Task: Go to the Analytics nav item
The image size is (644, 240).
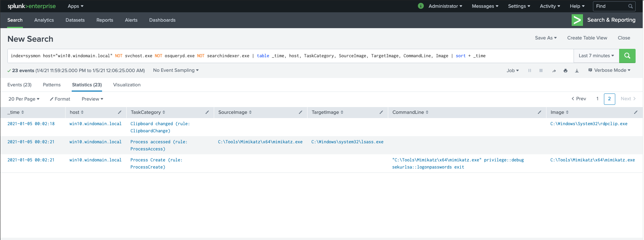Action: tap(44, 20)
